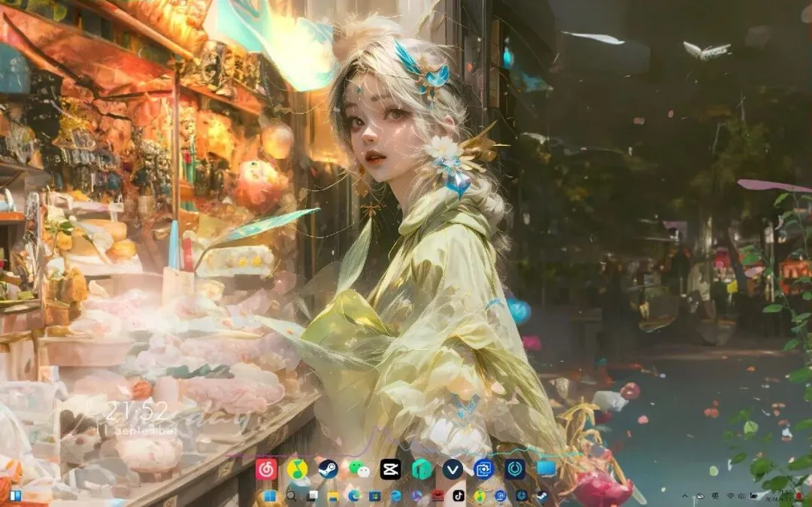Screen dimensions: 812x507
Task: Open the blue round screenshot app on taskbar
Action: point(500,496)
